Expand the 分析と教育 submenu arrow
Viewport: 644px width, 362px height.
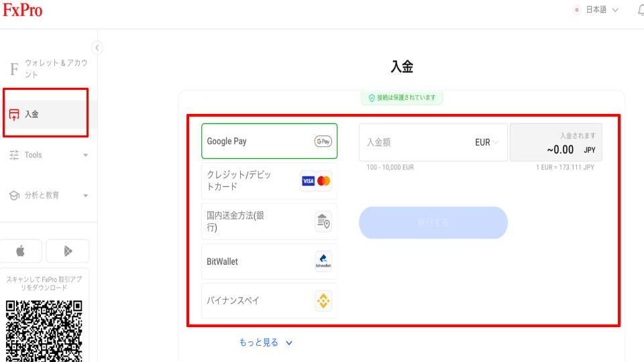[85, 196]
